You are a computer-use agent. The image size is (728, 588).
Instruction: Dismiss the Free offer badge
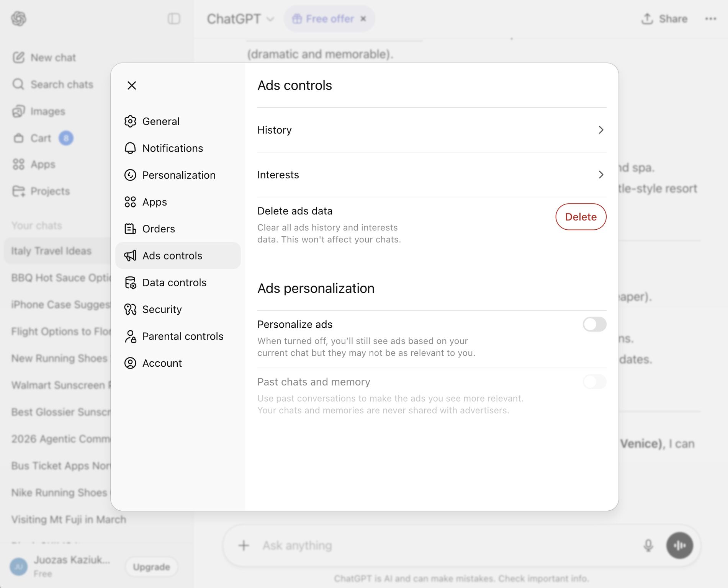(x=363, y=19)
